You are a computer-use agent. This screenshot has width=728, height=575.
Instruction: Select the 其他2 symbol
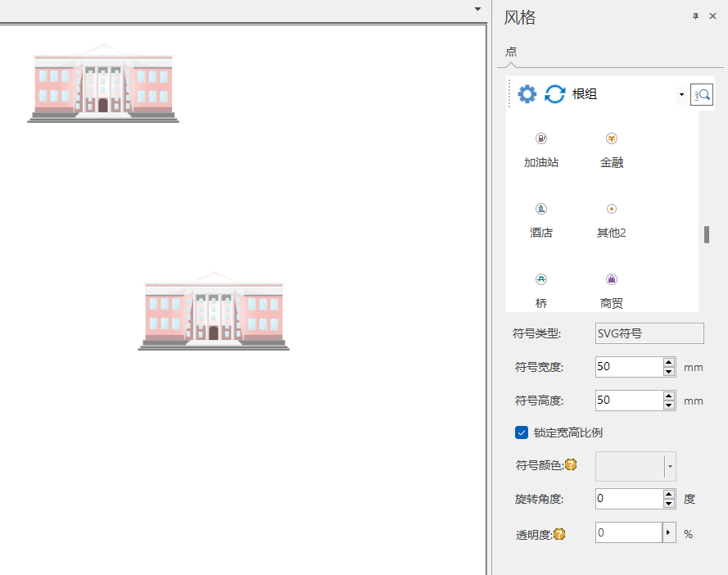pos(612,221)
